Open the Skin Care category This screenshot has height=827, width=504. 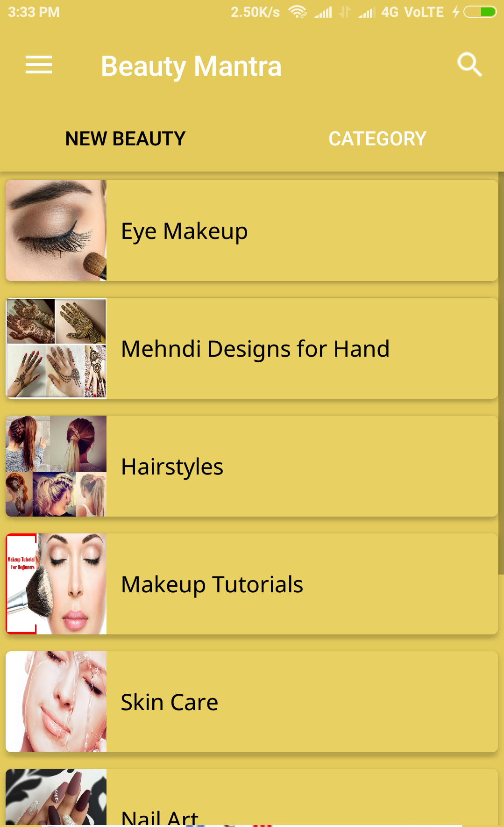click(x=252, y=702)
